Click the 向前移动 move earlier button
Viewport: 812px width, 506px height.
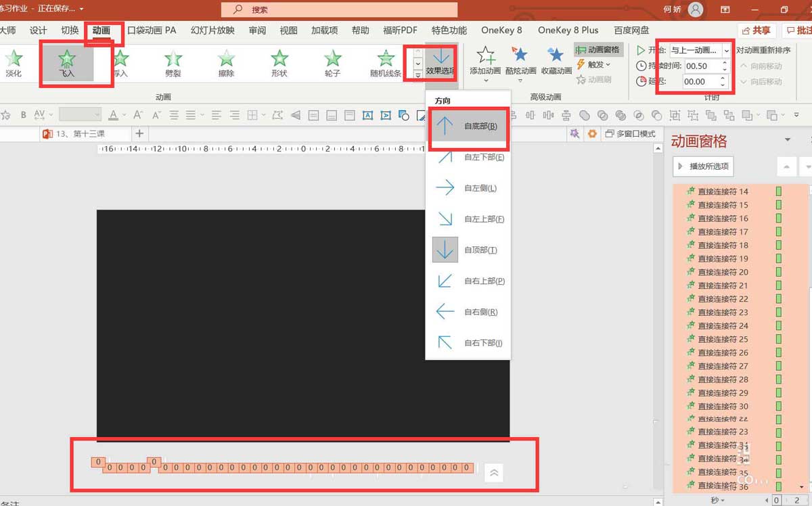(x=761, y=66)
